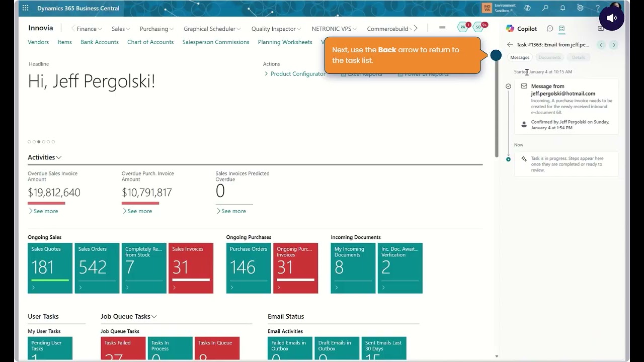Click the arrow on My Incoming Documents tile
The image size is (644, 362).
point(337,288)
